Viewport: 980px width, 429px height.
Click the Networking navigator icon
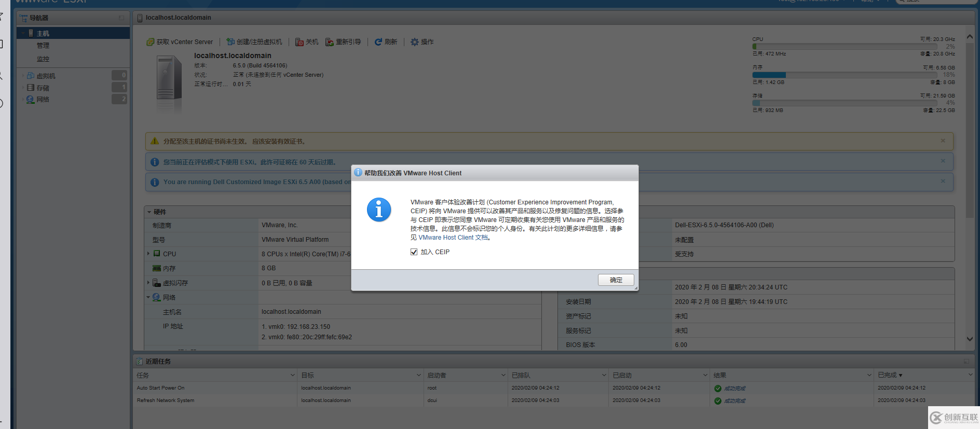31,99
